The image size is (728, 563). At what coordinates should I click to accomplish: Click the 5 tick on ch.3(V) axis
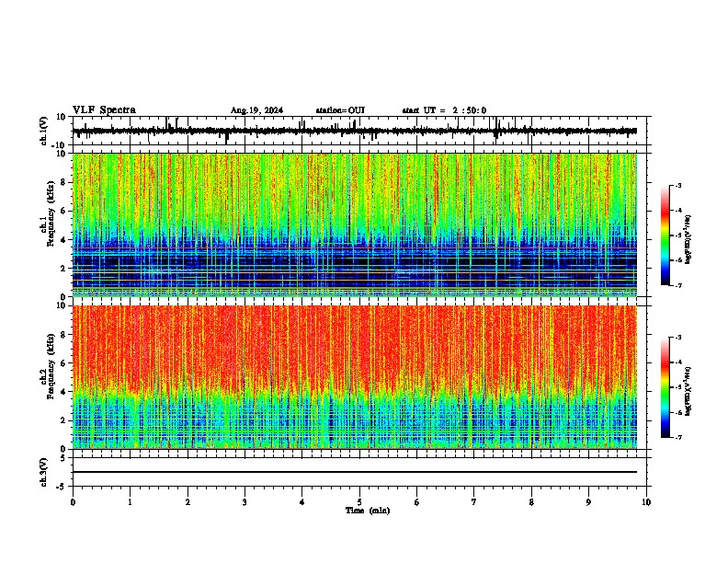tap(63, 458)
